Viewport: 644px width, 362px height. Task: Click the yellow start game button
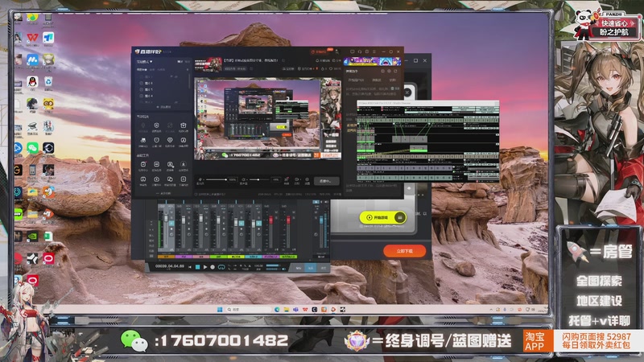click(384, 217)
